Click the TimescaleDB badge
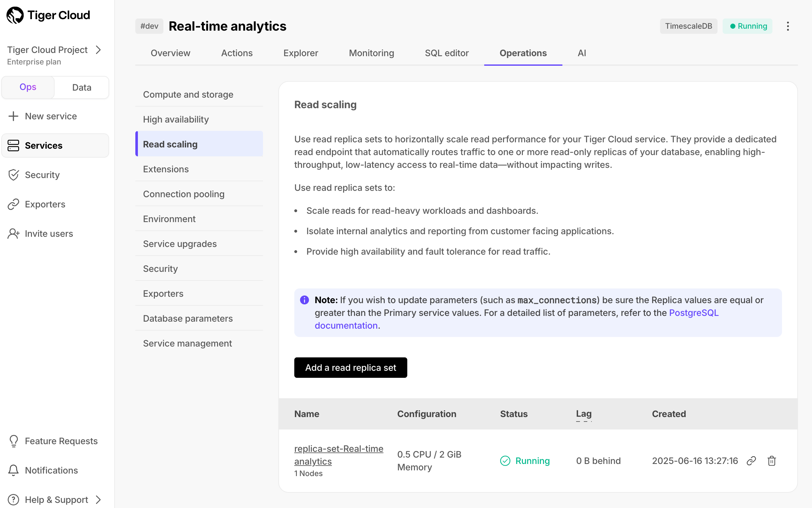The height and width of the screenshot is (508, 812). [688, 26]
